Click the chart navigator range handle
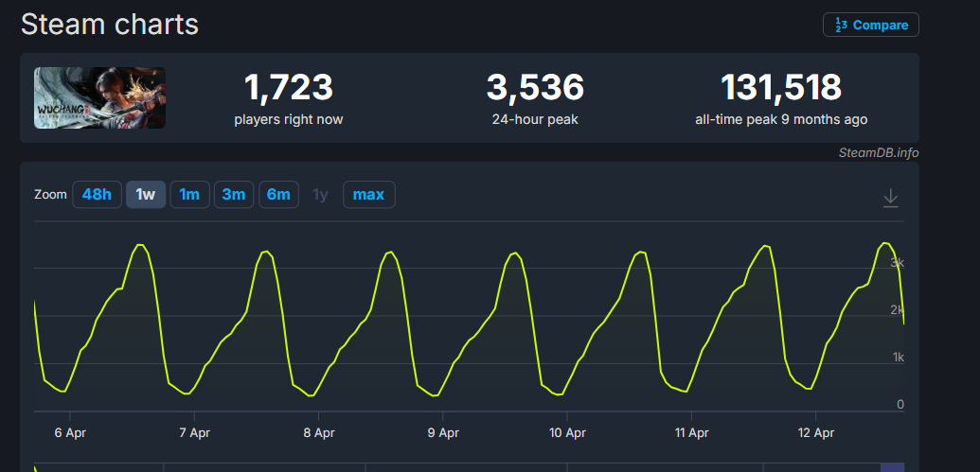 click(892, 467)
